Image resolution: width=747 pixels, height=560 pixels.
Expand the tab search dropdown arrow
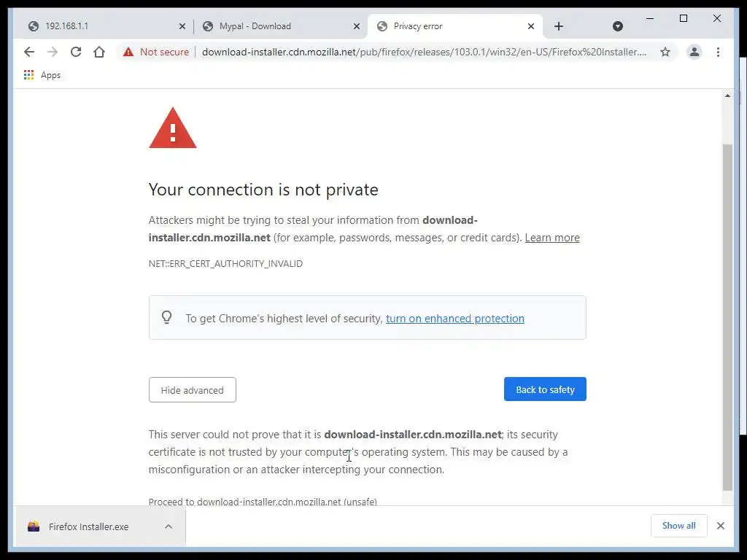618,26
